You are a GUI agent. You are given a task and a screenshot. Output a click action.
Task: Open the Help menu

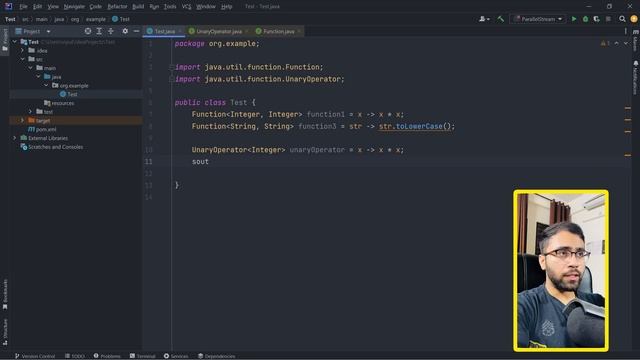click(x=226, y=7)
